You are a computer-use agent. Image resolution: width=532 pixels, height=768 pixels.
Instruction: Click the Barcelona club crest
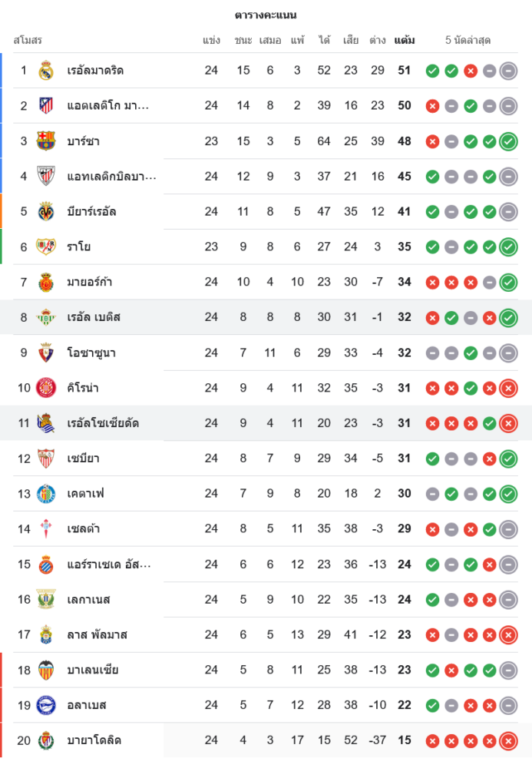(x=46, y=141)
